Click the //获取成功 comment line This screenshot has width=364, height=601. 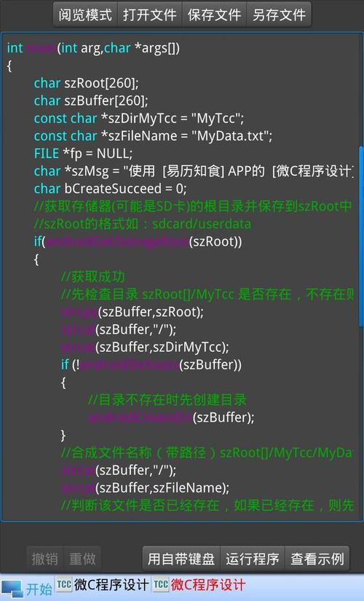coord(92,277)
